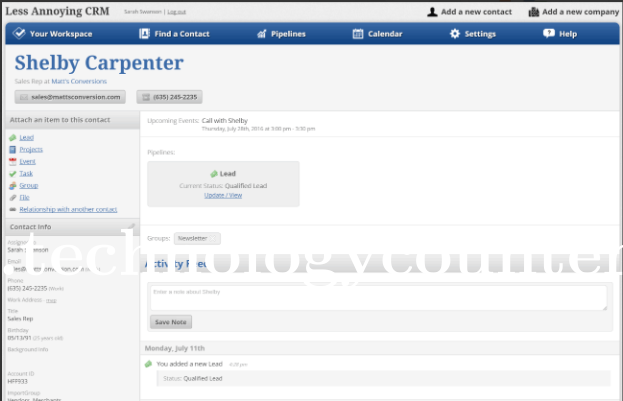Image resolution: width=623 pixels, height=401 pixels.
Task: Click the note field about Shelby
Action: click(379, 298)
